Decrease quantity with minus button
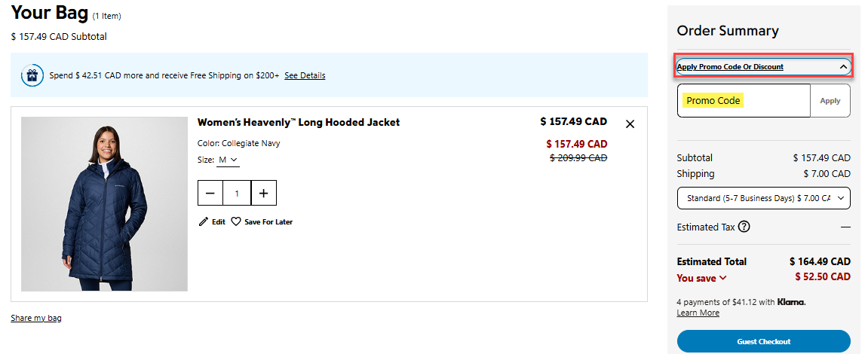This screenshot has width=868, height=354. (x=210, y=194)
